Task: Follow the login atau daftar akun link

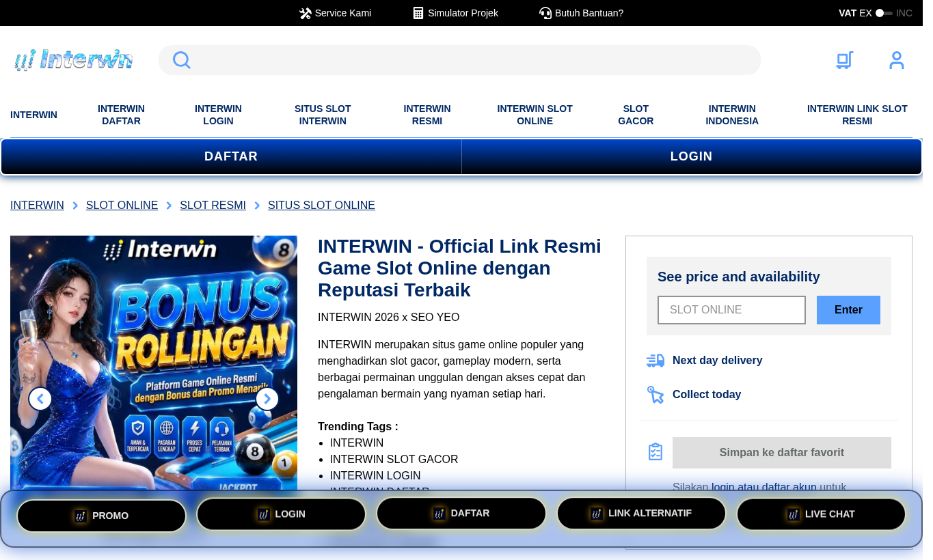Action: click(763, 487)
